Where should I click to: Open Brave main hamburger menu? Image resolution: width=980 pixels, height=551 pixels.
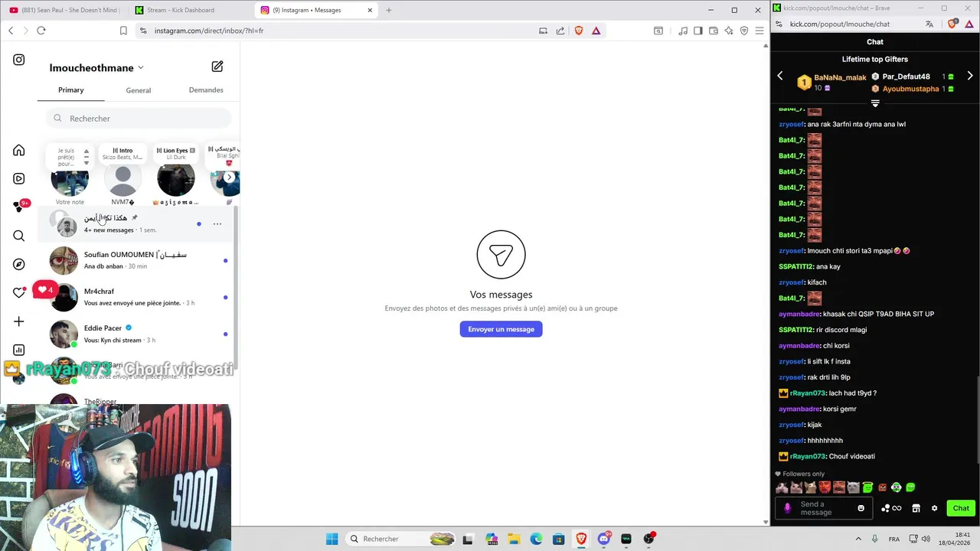click(759, 31)
